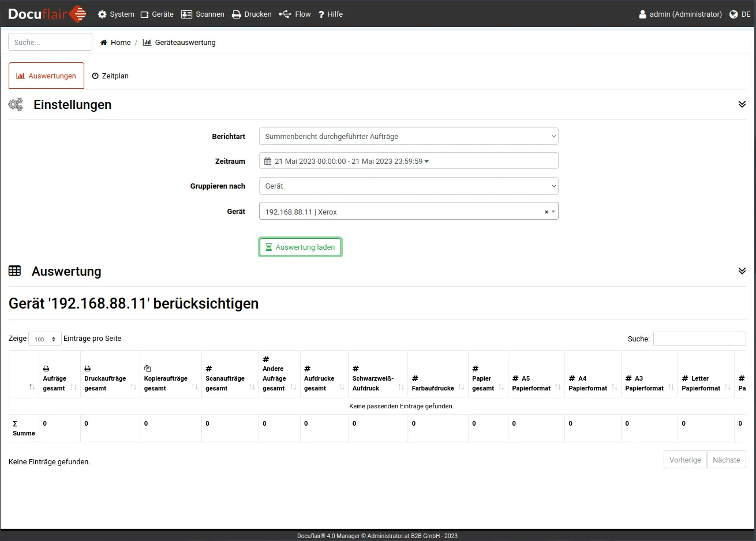Click the Docuflair logo
The width and height of the screenshot is (756, 541).
pos(47,14)
